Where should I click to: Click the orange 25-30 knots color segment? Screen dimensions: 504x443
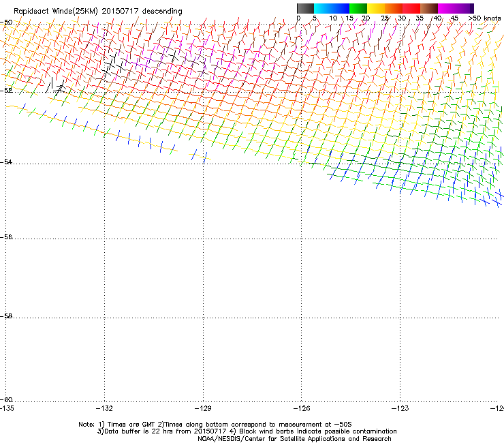pyautogui.click(x=394, y=8)
